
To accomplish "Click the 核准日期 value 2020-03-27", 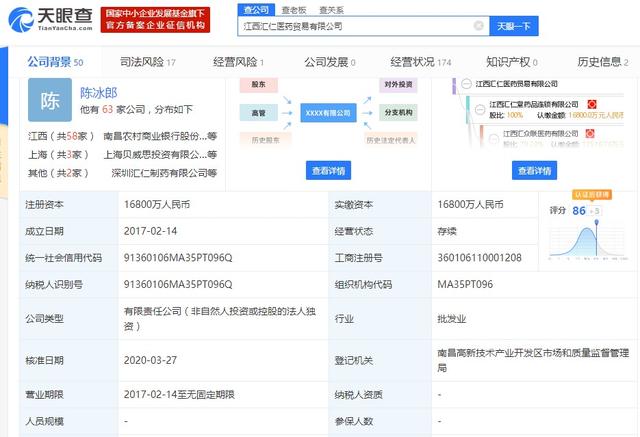I will pyautogui.click(x=150, y=360).
